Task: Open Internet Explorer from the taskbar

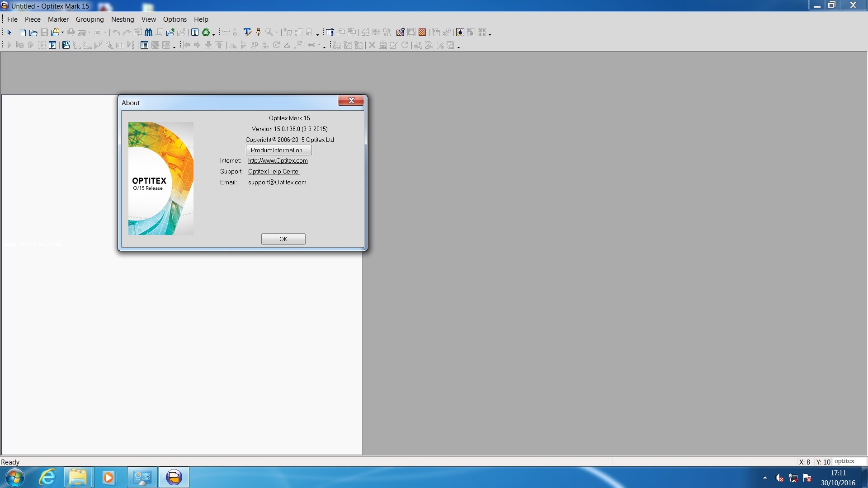Action: [x=47, y=477]
